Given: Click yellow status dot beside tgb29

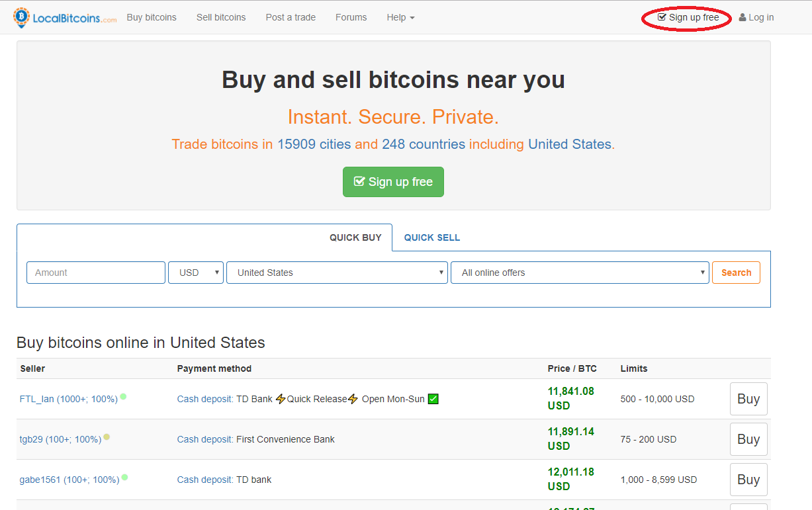Looking at the screenshot, I should [x=107, y=437].
